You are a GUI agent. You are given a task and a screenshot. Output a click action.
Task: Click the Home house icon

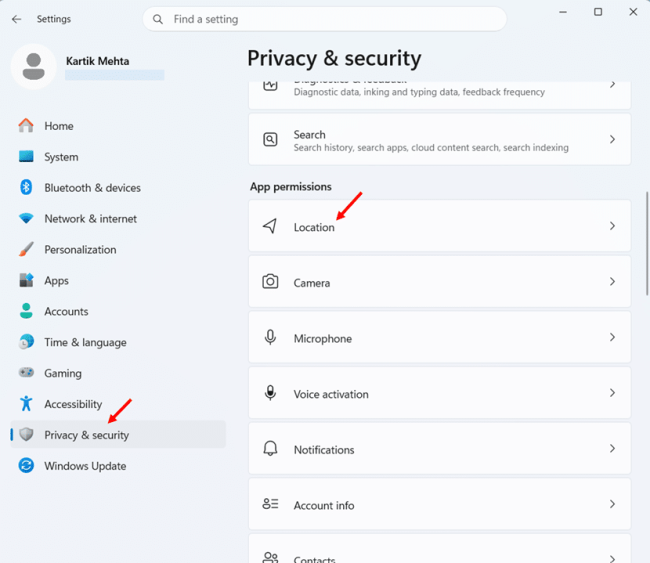coord(26,126)
